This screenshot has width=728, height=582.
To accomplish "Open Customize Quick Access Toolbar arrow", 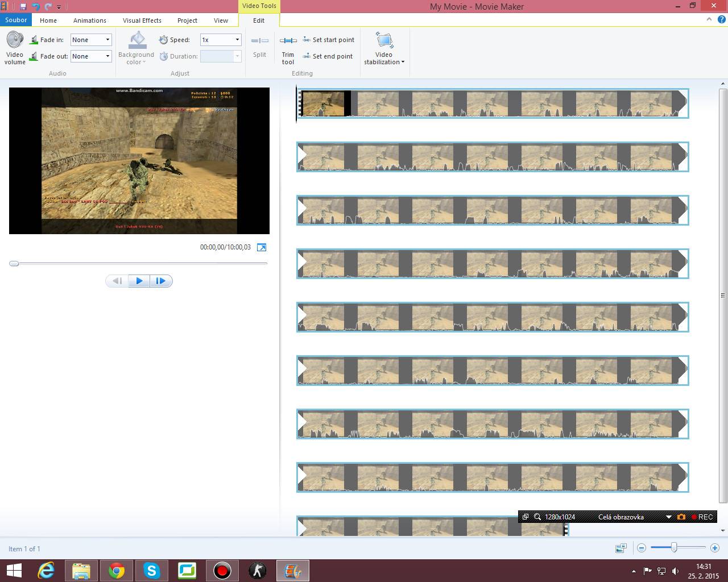I will click(59, 7).
